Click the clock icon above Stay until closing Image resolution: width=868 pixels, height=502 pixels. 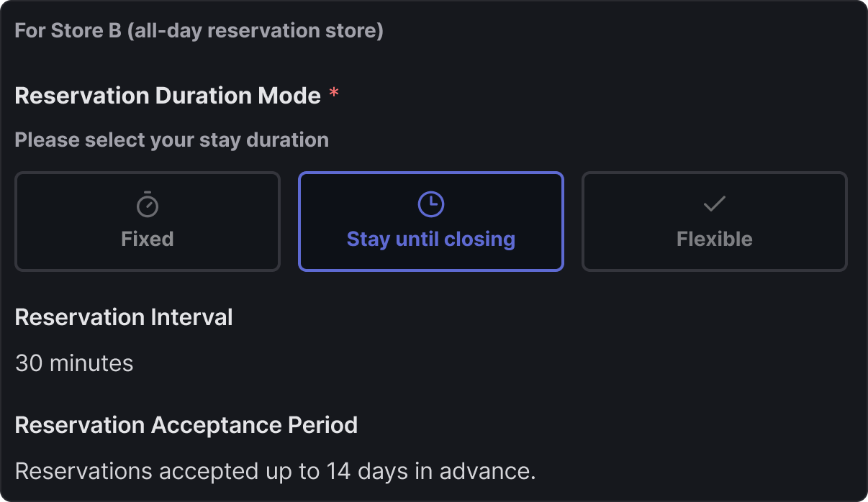click(431, 205)
